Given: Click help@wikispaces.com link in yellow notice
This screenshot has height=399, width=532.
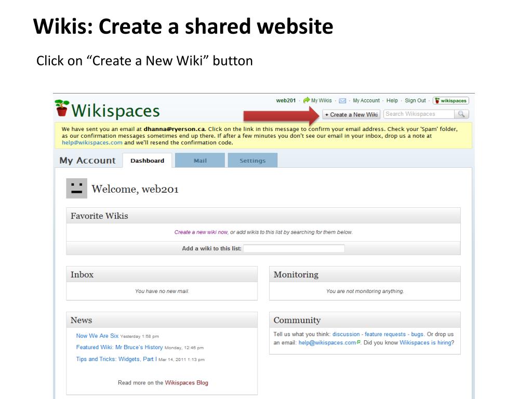Looking at the screenshot, I should 92,142.
